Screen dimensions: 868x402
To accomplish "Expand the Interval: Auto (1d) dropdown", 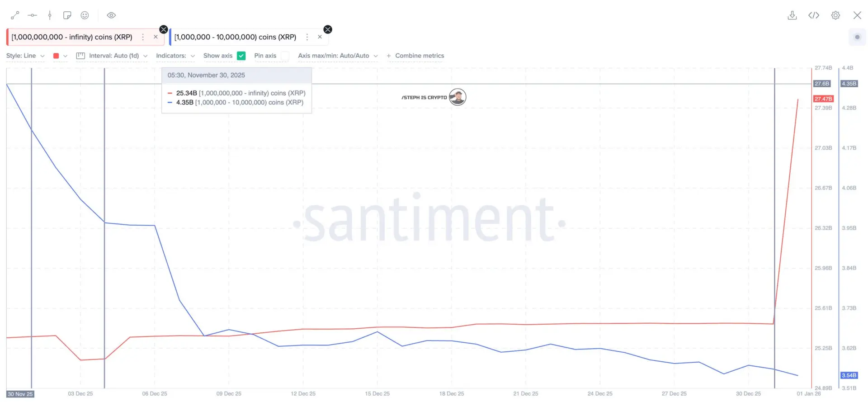I will (x=112, y=56).
